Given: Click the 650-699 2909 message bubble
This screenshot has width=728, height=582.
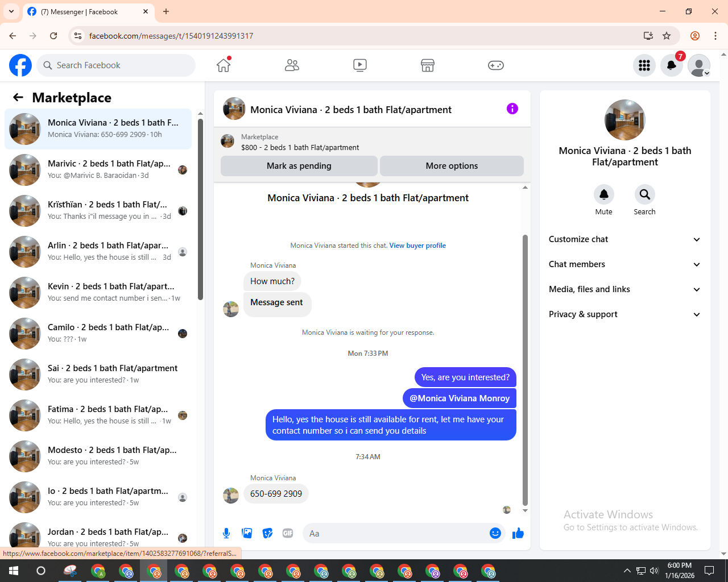Looking at the screenshot, I should pyautogui.click(x=276, y=494).
